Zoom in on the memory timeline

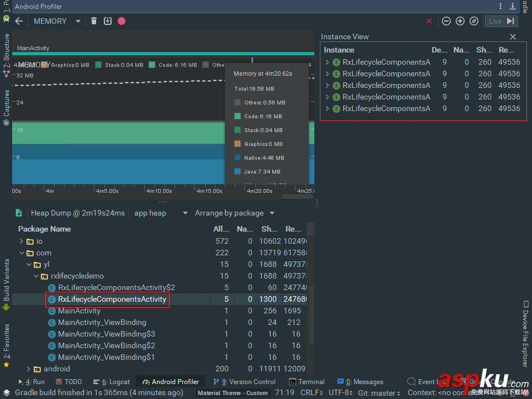click(x=460, y=21)
